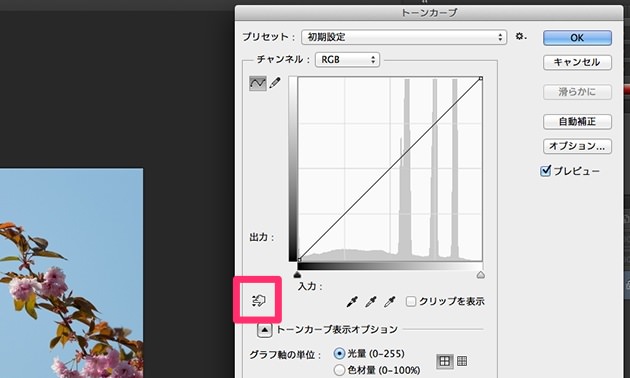Select 光量 (0-255) radio button
Viewport: 630px width, 378px height.
339,353
